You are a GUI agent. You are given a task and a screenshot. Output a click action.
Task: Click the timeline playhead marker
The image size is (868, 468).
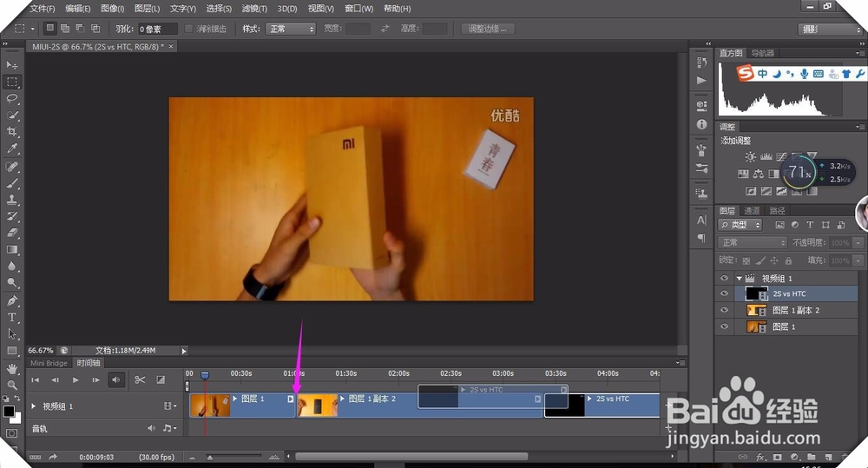click(205, 375)
